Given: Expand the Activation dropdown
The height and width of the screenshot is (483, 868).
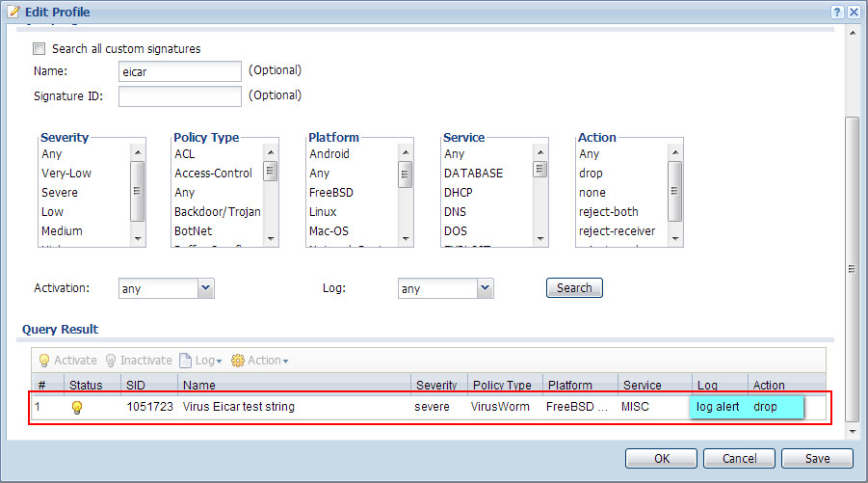Looking at the screenshot, I should [x=205, y=288].
